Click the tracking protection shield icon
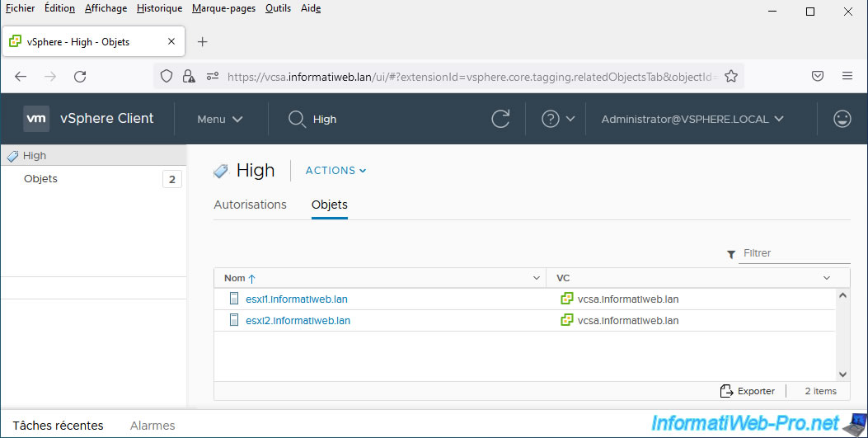 point(166,77)
